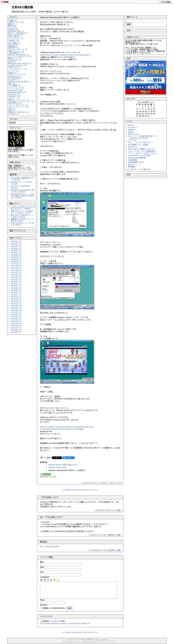The width and height of the screenshot is (174, 644).
Task: Click the FC2 Blog Ranking badge
Action: (45, 474)
